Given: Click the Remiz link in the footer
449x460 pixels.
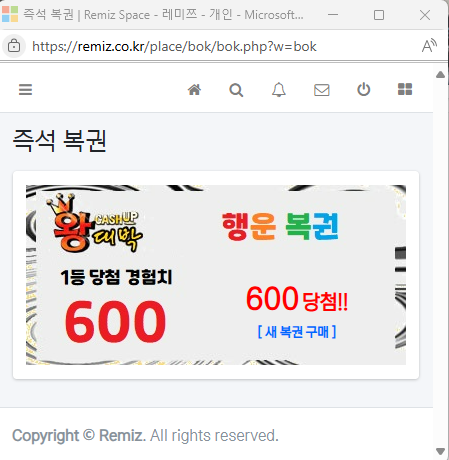Looking at the screenshot, I should 122,435.
